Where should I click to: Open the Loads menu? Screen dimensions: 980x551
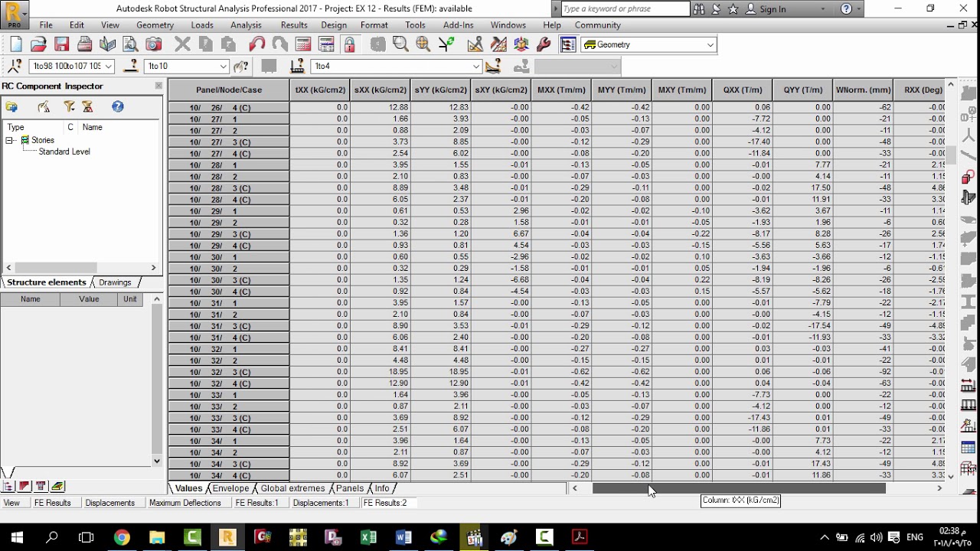point(202,25)
